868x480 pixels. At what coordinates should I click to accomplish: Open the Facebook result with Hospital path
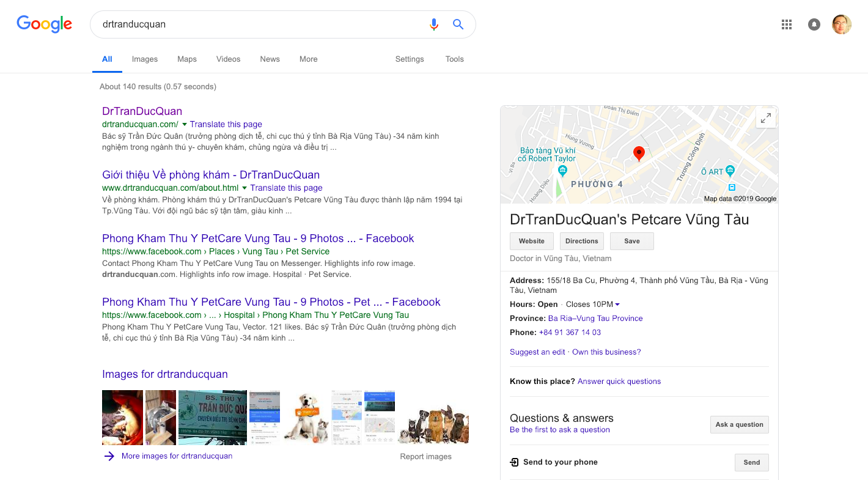click(271, 302)
